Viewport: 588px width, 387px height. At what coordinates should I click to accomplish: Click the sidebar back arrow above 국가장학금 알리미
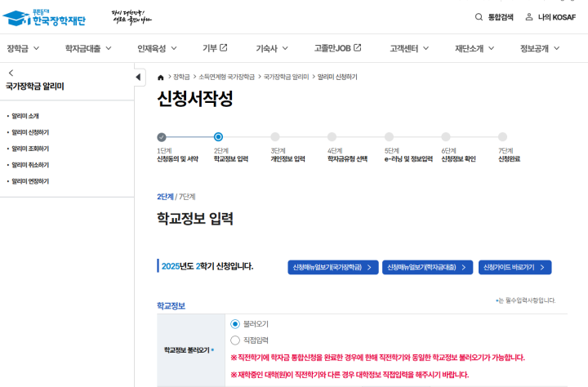[11, 73]
